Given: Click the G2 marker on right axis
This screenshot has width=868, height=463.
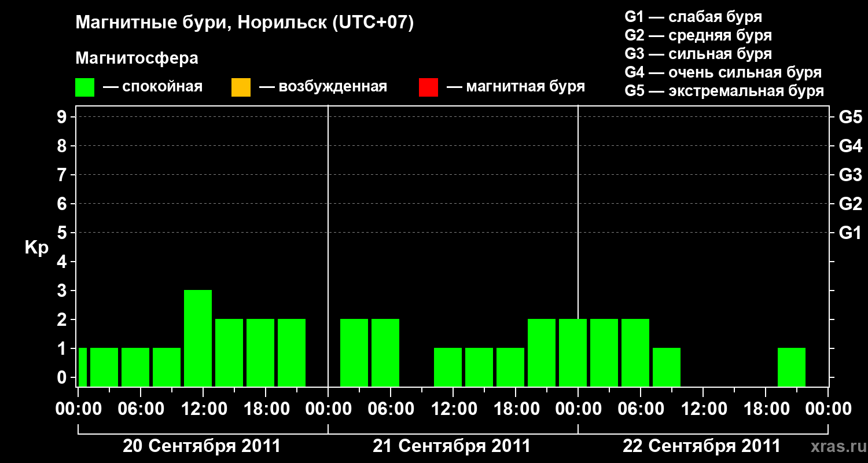Looking at the screenshot, I should (x=850, y=204).
